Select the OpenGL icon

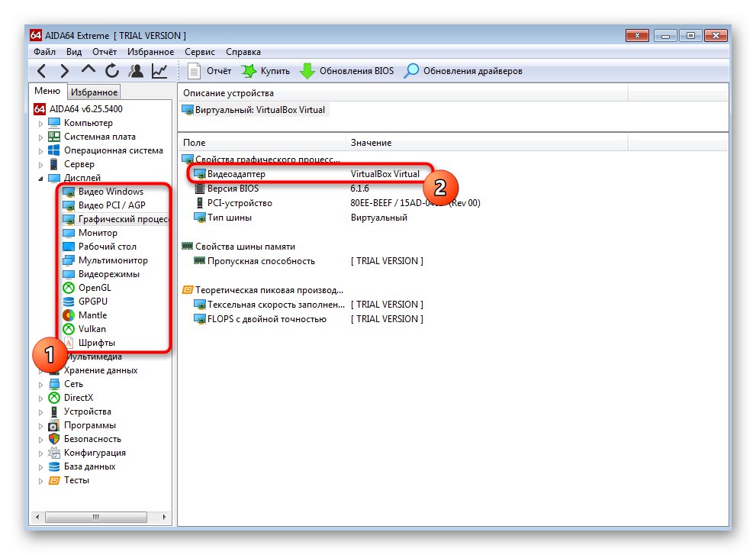(69, 288)
